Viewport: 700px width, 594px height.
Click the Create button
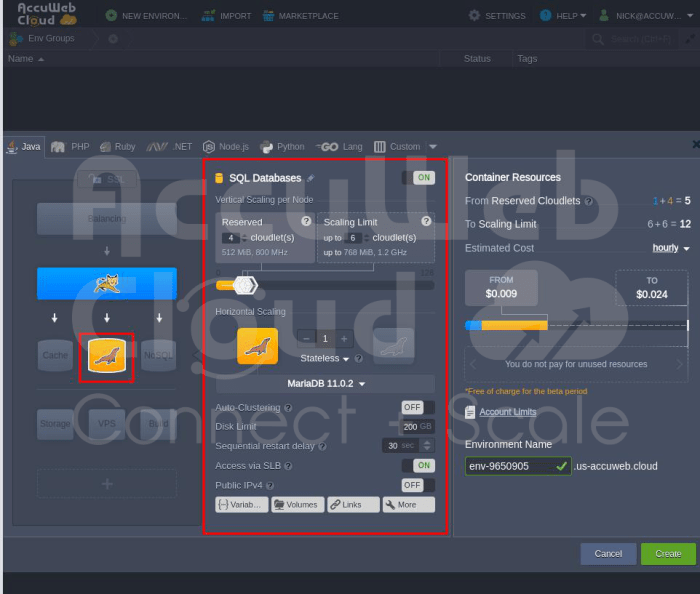pyautogui.click(x=668, y=554)
